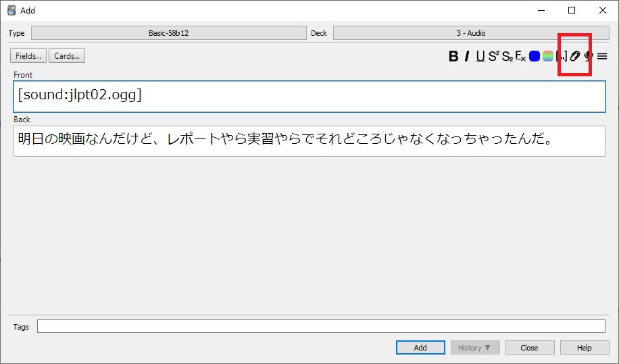Open the note type selector Basic-58b12
The width and height of the screenshot is (619, 364).
coord(169,33)
